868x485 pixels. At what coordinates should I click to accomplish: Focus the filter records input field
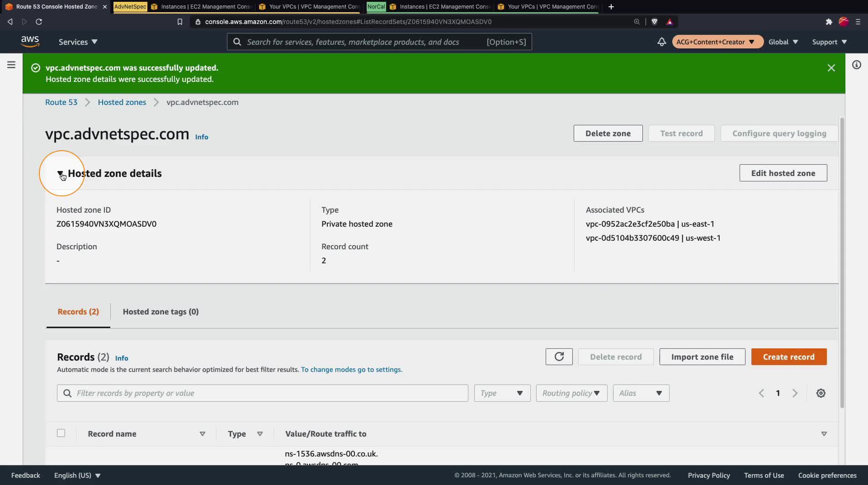(263, 393)
